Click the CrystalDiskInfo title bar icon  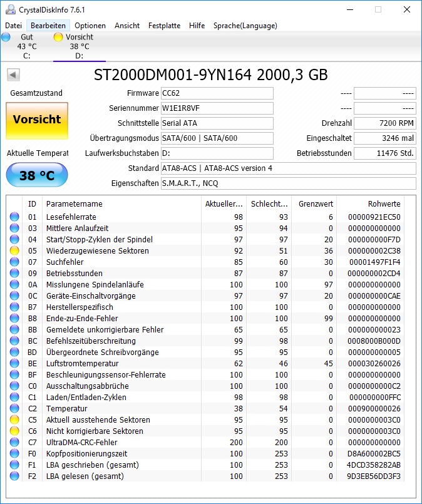pos(10,9)
